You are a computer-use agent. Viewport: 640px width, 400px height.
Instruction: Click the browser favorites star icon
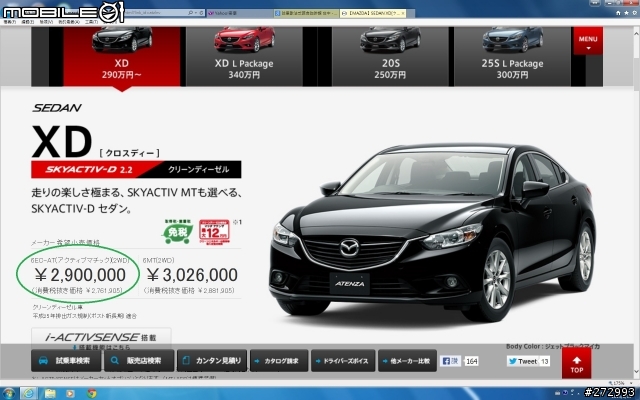(x=626, y=13)
